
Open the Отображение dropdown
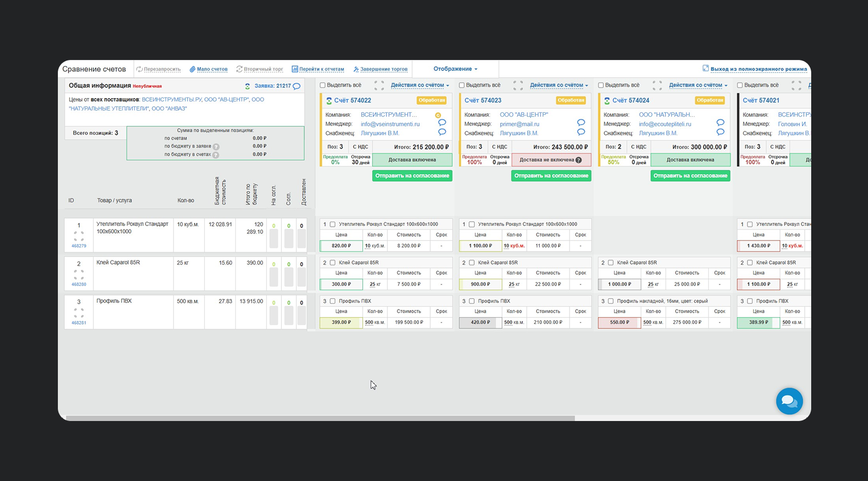click(x=455, y=69)
